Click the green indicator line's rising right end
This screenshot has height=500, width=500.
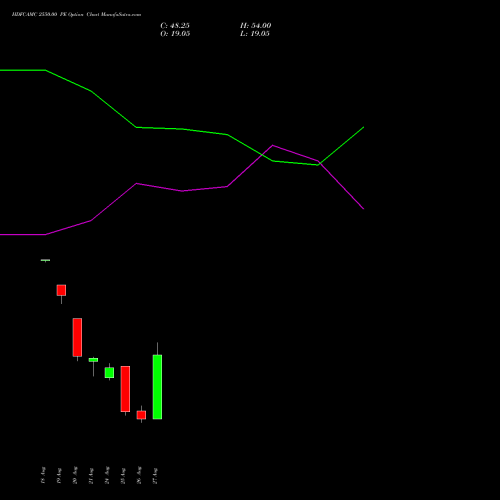click(x=363, y=127)
